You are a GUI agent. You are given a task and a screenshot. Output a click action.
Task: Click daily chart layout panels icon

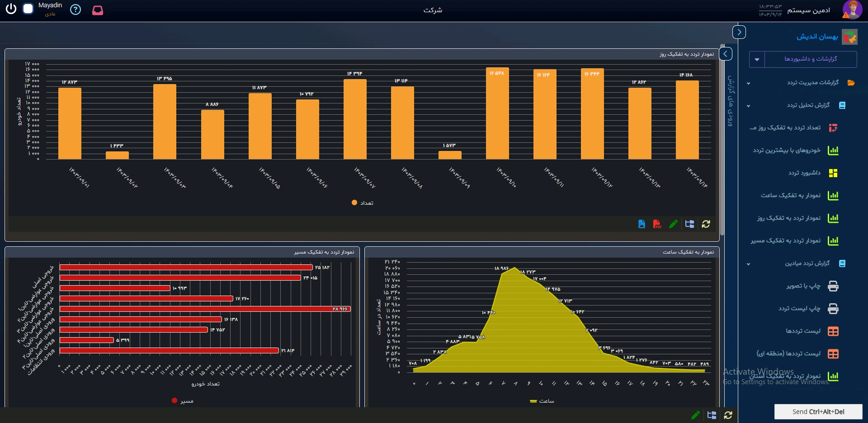689,224
